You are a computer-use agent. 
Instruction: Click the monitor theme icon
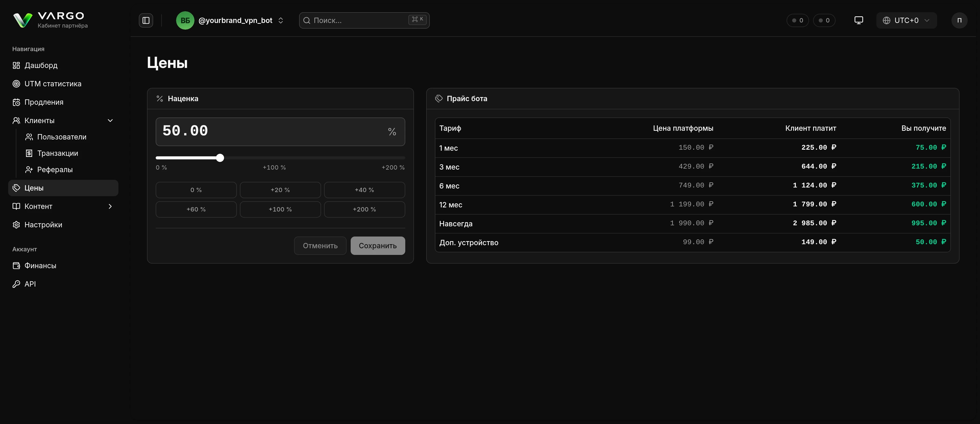pyautogui.click(x=859, y=20)
